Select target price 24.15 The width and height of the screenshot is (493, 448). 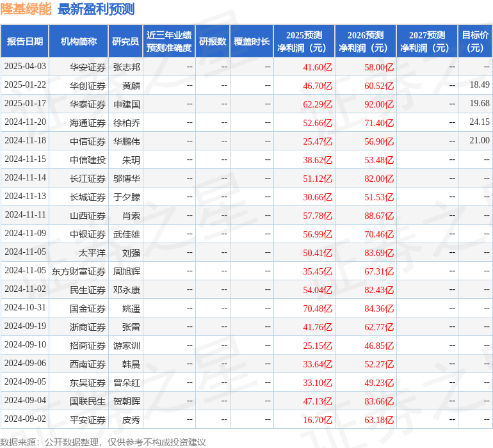tap(480, 122)
